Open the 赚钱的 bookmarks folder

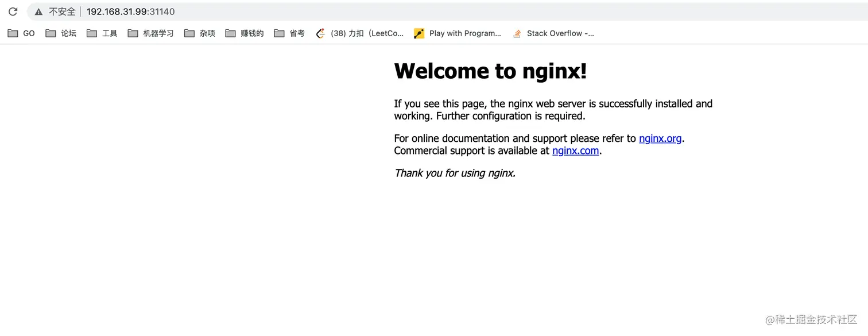pyautogui.click(x=245, y=33)
